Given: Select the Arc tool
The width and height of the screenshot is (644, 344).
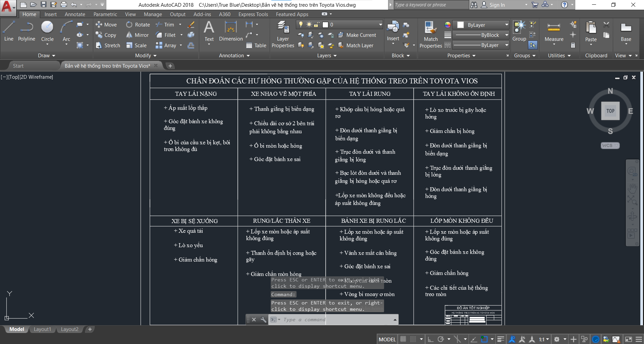Looking at the screenshot, I should (x=66, y=31).
